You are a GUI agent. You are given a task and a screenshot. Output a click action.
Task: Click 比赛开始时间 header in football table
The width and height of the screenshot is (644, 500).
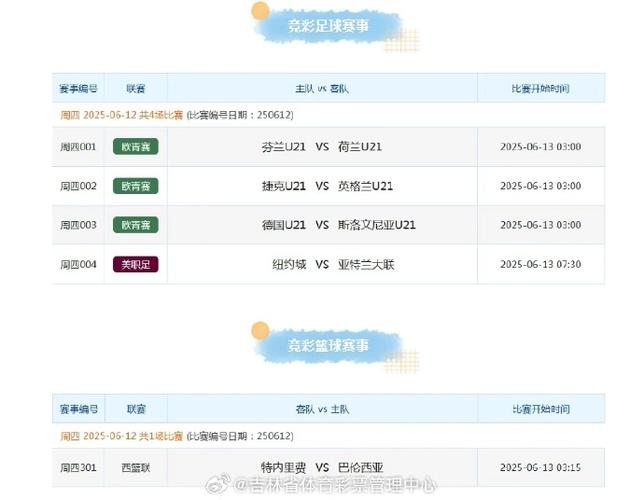[540, 88]
